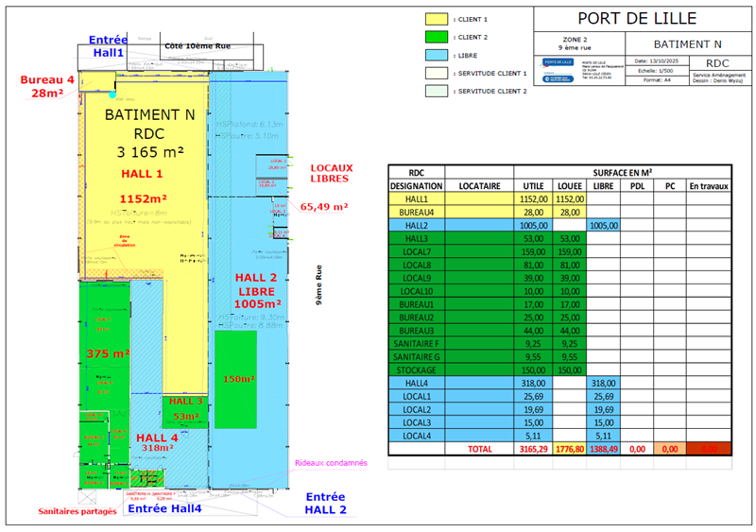Select the Sanitaires partagés label

pyautogui.click(x=77, y=511)
